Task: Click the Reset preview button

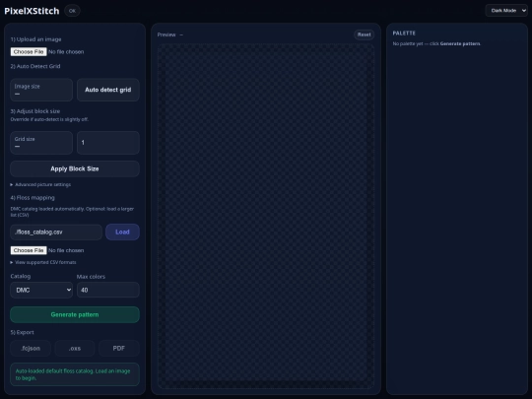Action: click(x=365, y=34)
